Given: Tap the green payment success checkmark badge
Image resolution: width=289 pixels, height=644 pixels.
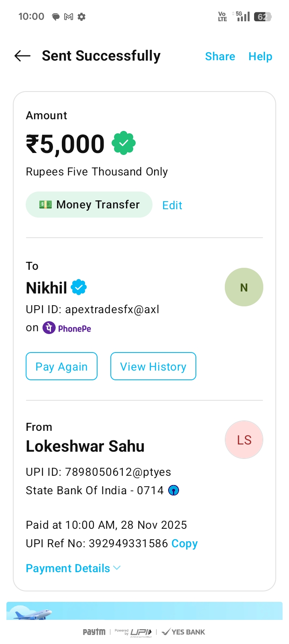Looking at the screenshot, I should pyautogui.click(x=124, y=143).
